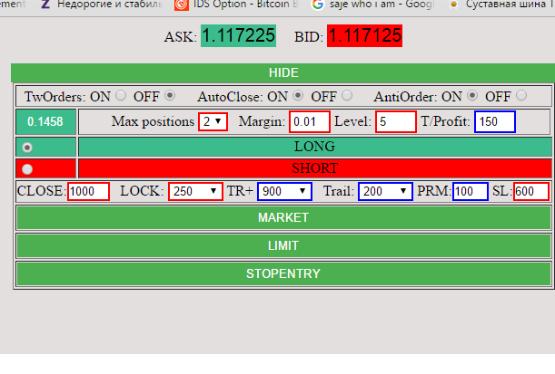The image size is (555, 374).
Task: Open the LOCK dropdown showing 250
Action: [195, 191]
